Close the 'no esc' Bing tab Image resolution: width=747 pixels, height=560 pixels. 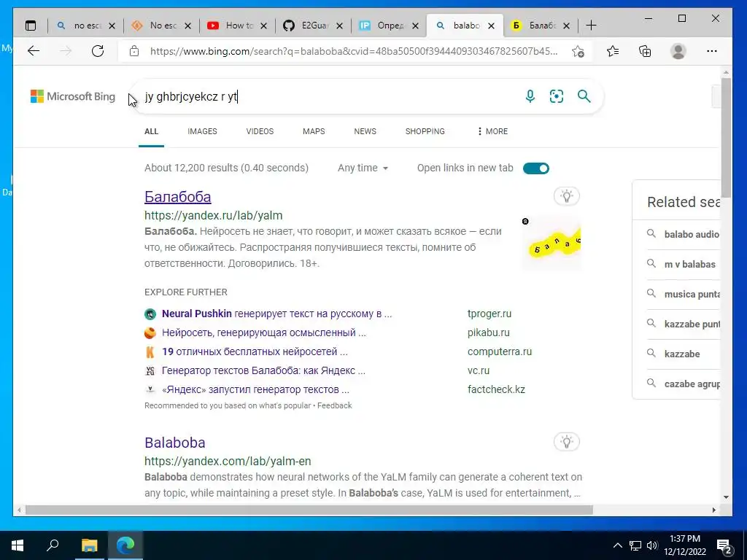(112, 26)
